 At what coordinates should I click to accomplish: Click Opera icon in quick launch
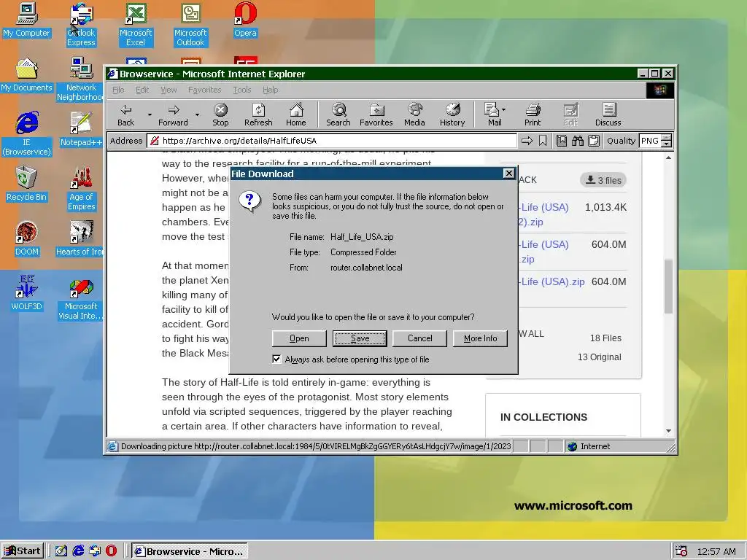click(111, 551)
